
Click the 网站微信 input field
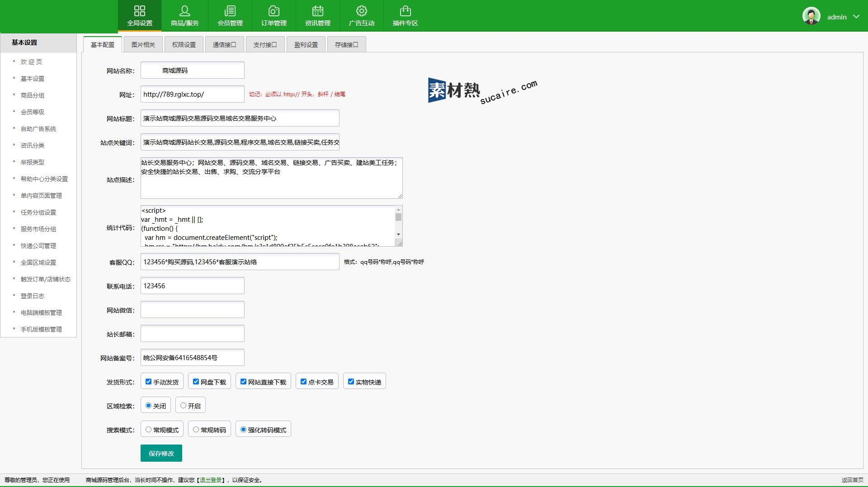(193, 310)
